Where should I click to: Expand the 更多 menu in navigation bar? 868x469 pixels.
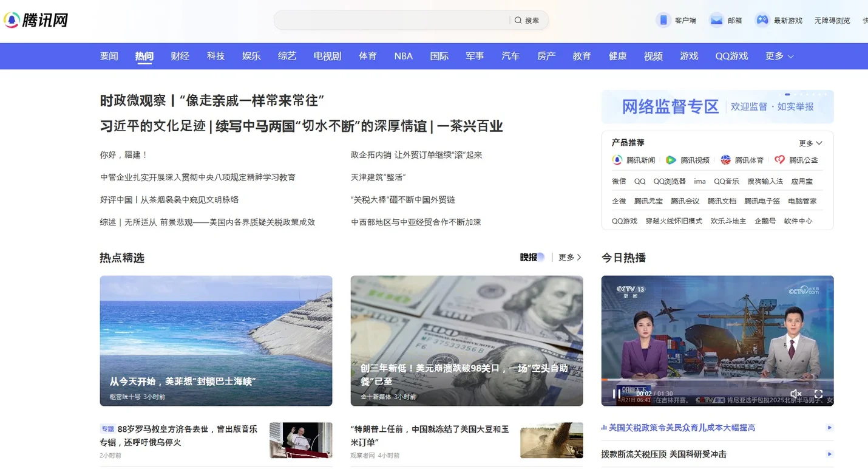point(779,56)
